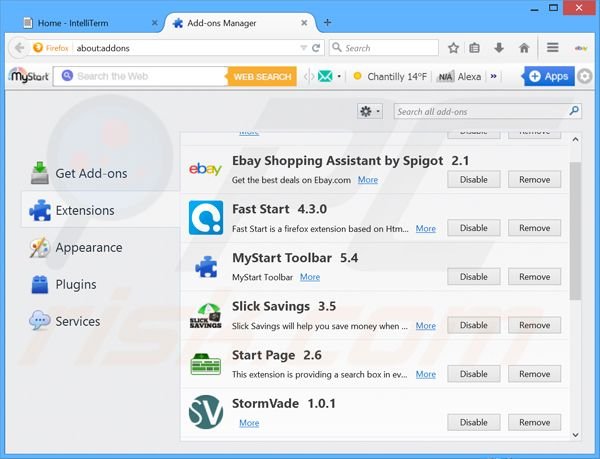Click the MyStart logo in toolbar
The image size is (600, 459).
click(x=29, y=76)
